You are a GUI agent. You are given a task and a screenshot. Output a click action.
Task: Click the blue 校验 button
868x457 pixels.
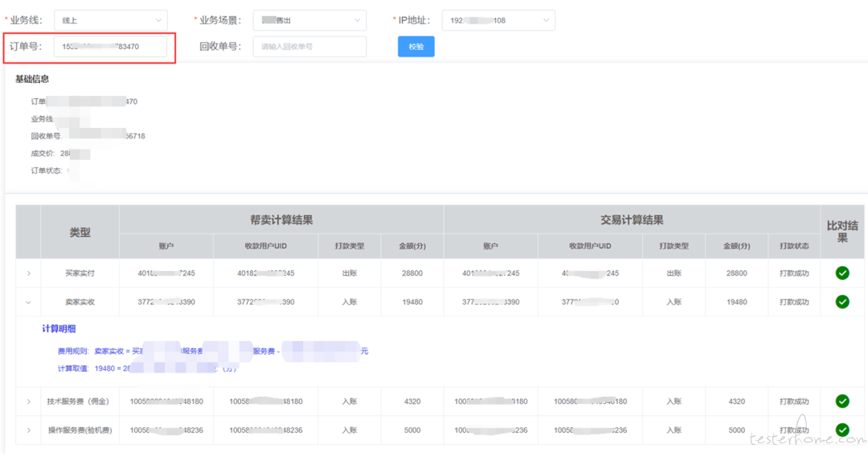[416, 47]
